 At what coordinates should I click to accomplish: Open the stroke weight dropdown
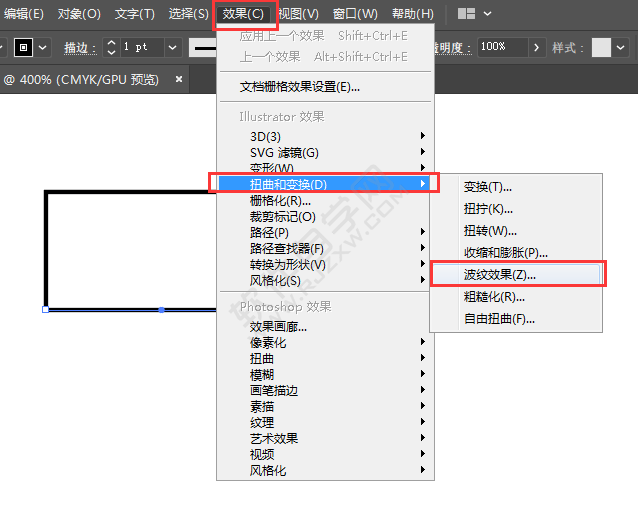[x=173, y=48]
